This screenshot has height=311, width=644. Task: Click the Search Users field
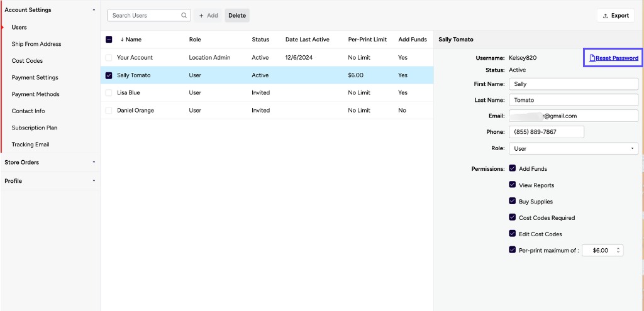click(143, 16)
